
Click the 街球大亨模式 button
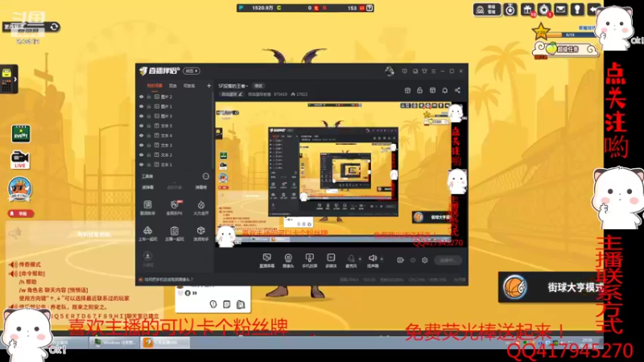pyautogui.click(x=551, y=287)
